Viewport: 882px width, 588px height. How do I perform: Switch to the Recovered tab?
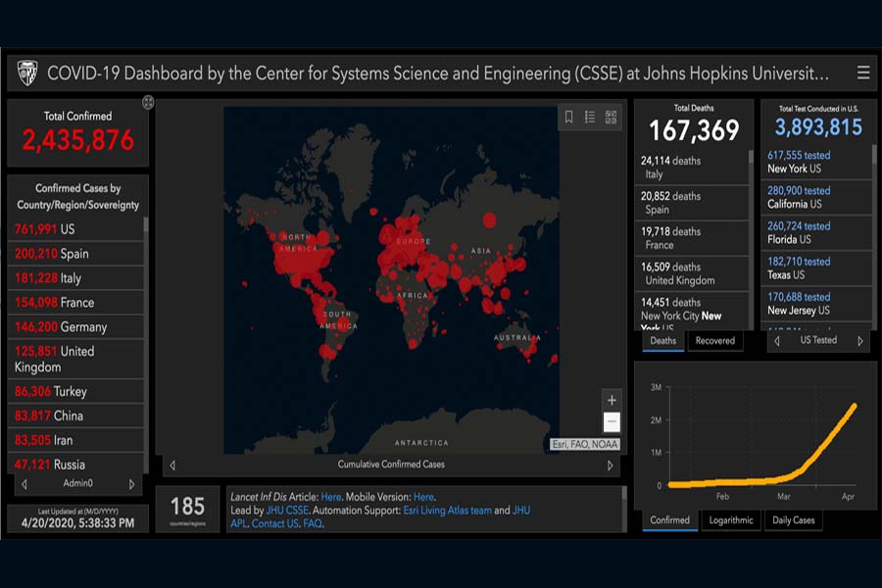tap(715, 341)
